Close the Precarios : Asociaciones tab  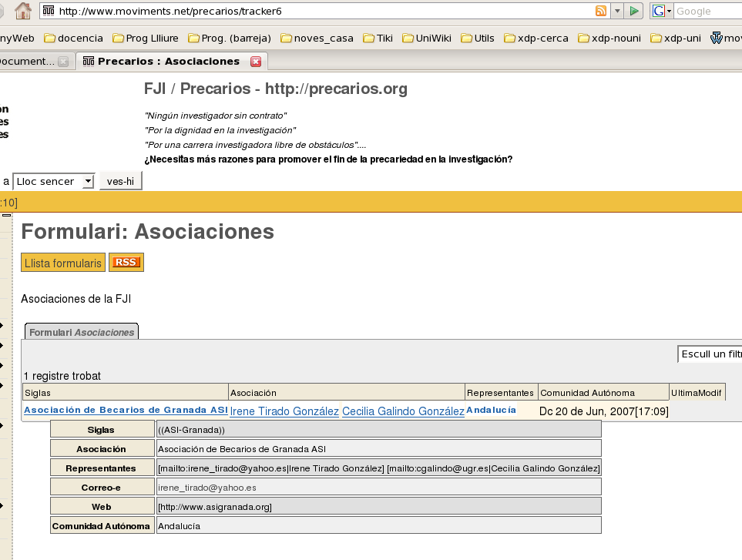tap(256, 62)
